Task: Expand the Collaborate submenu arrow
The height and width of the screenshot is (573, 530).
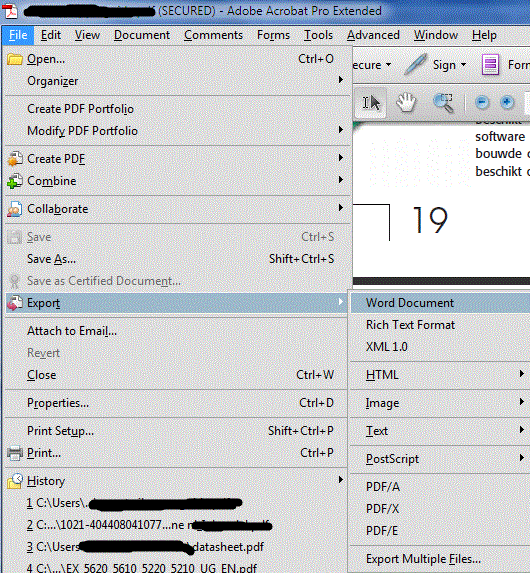Action: pos(341,208)
